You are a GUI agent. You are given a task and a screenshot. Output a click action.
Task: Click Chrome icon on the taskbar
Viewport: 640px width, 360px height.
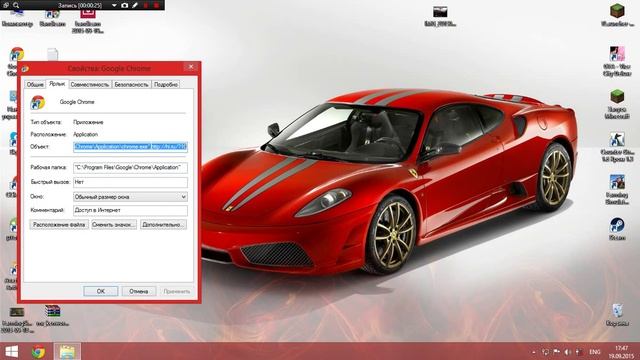[x=38, y=351]
